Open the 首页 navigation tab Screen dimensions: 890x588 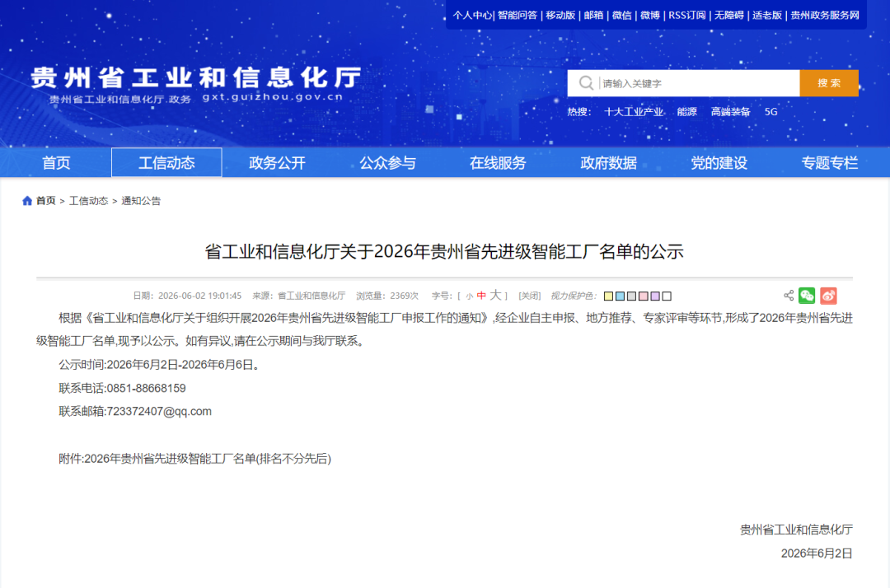(x=56, y=163)
